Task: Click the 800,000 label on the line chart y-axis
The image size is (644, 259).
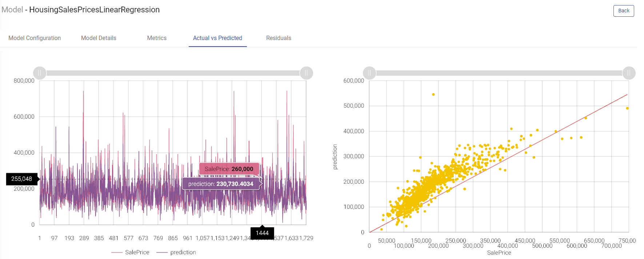Action: click(24, 80)
